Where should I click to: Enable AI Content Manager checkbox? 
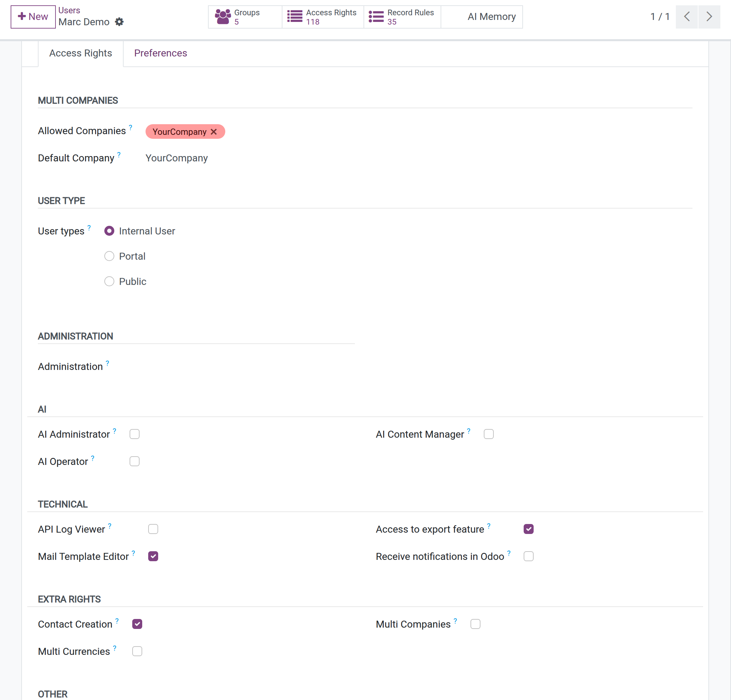pos(488,434)
